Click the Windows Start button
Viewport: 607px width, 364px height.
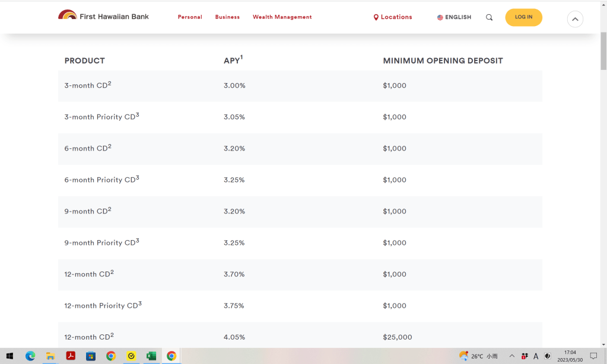point(9,356)
